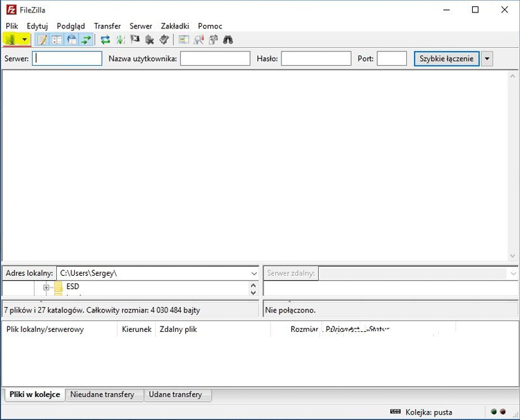Open the Transfer menu
Screen dimensions: 520x420
coord(107,26)
